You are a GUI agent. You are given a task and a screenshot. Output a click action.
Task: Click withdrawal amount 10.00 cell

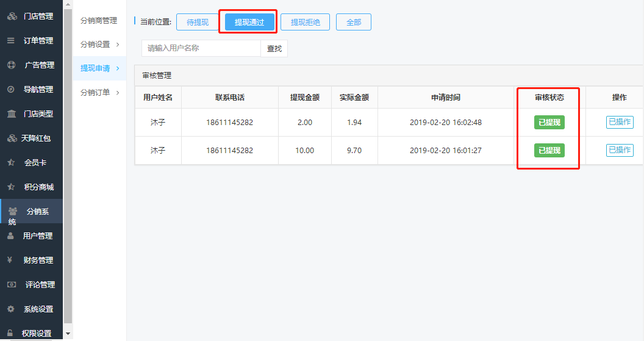[x=305, y=150]
